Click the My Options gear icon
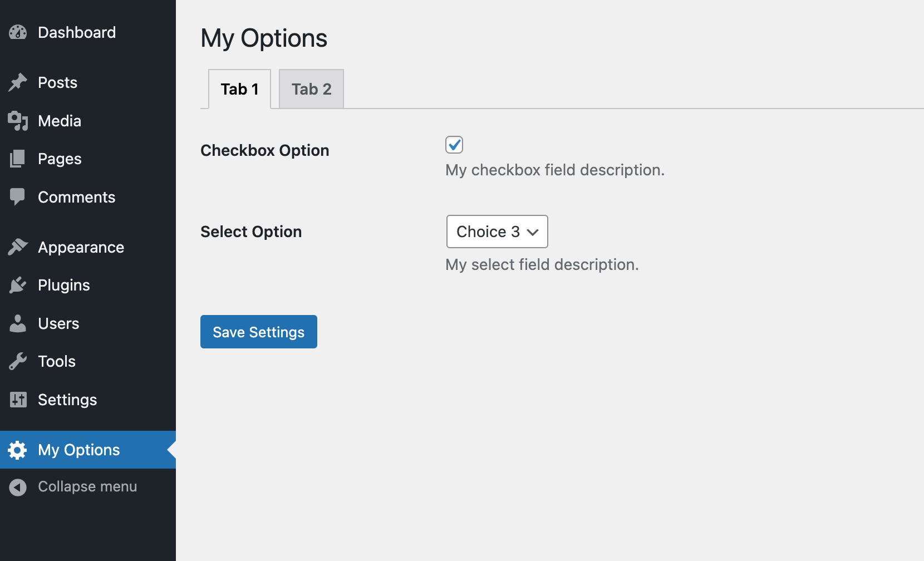Screen dimensions: 924x561 [x=18, y=450]
